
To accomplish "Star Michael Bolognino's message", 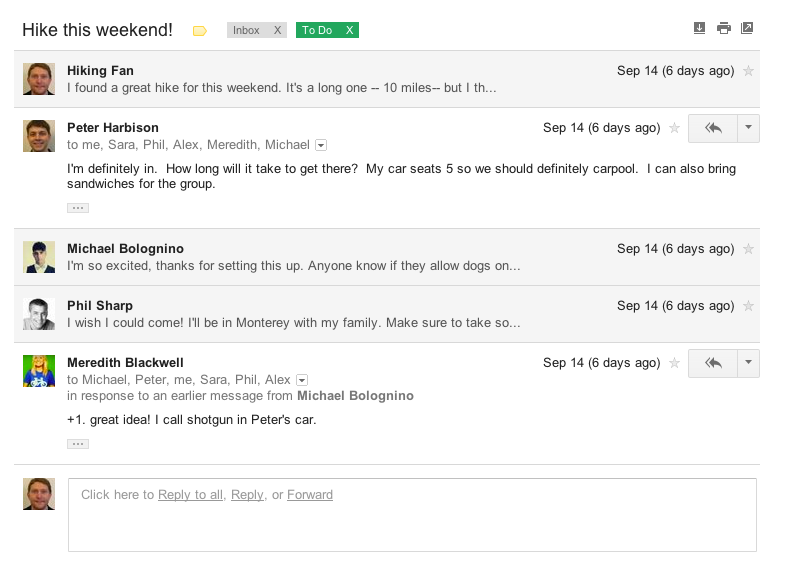I will coord(749,249).
